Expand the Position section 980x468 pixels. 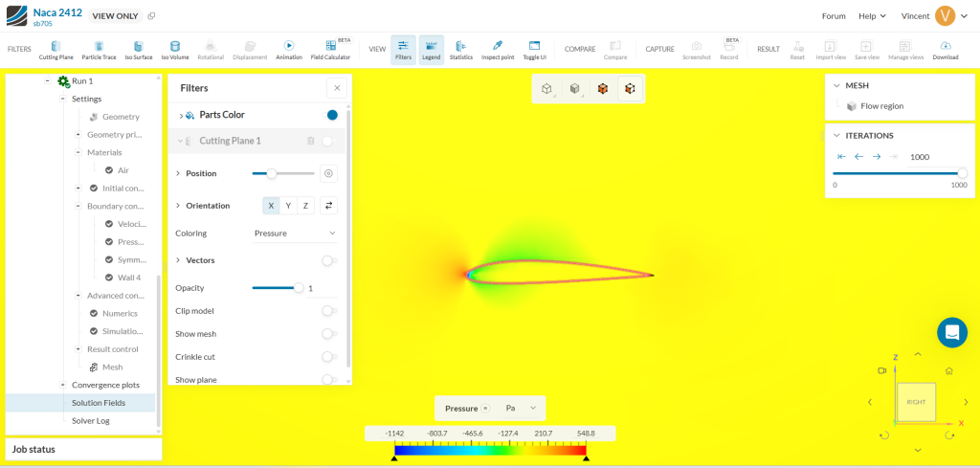pyautogui.click(x=178, y=173)
